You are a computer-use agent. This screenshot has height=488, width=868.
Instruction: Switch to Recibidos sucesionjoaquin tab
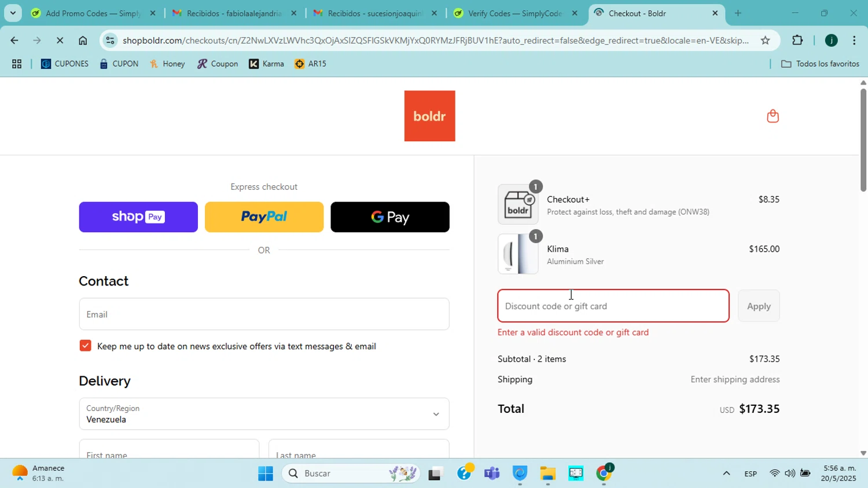pyautogui.click(x=375, y=13)
